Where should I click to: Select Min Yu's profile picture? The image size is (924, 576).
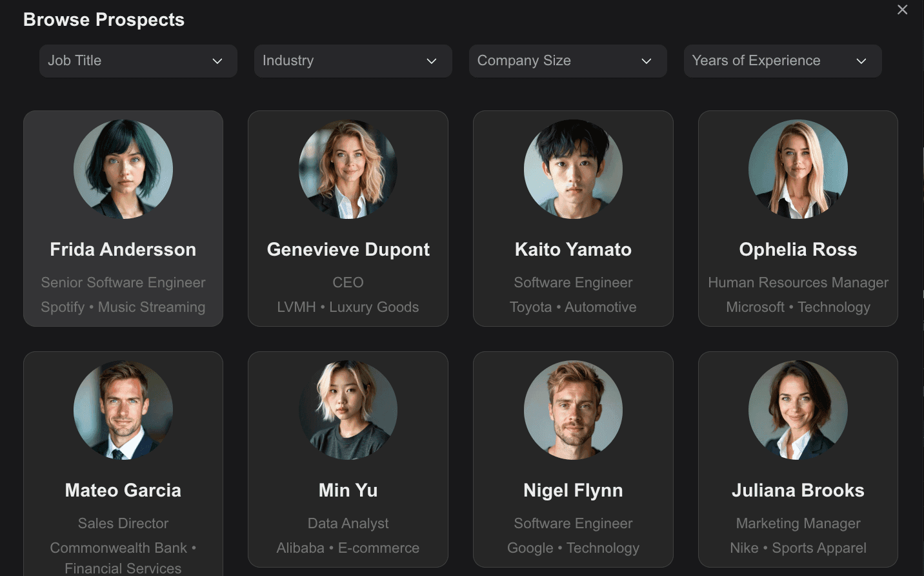[x=348, y=409]
